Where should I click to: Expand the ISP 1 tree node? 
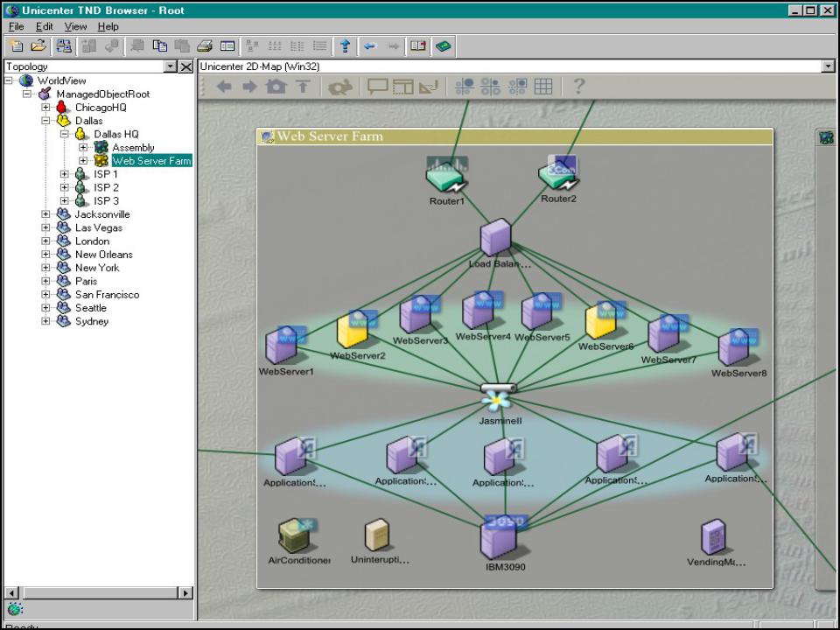tap(64, 174)
